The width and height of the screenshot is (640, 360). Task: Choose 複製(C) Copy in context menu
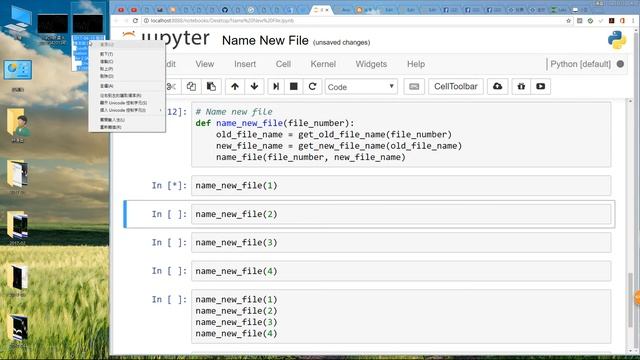tap(127, 61)
